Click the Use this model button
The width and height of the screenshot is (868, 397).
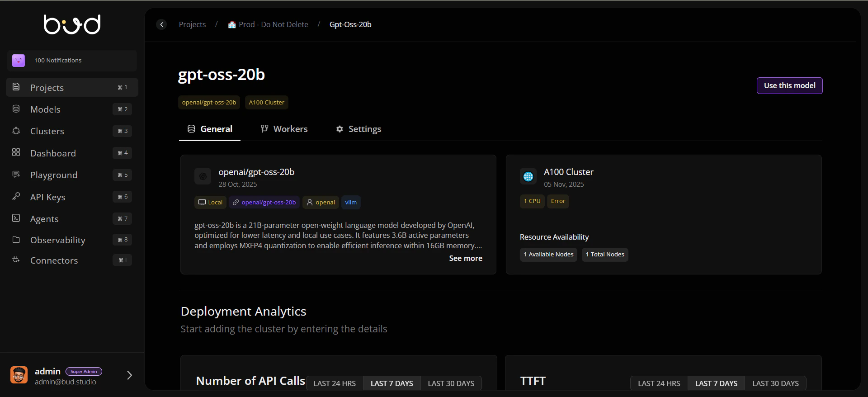[789, 85]
